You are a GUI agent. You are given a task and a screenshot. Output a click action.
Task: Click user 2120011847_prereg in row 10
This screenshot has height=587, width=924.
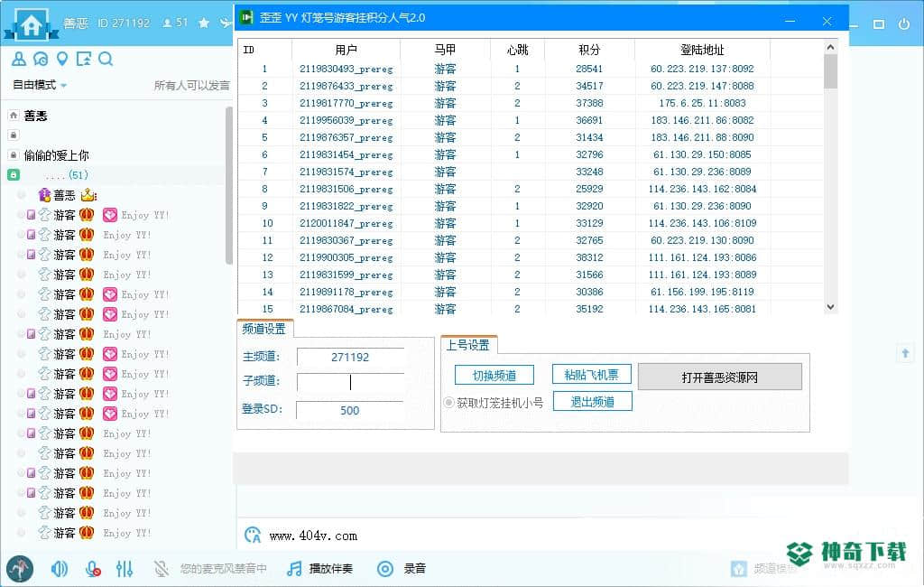tap(346, 223)
